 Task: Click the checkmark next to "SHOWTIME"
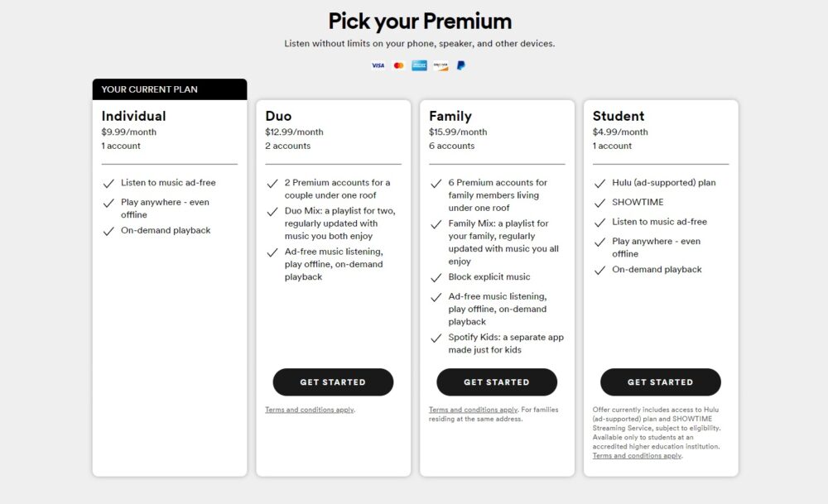(600, 202)
